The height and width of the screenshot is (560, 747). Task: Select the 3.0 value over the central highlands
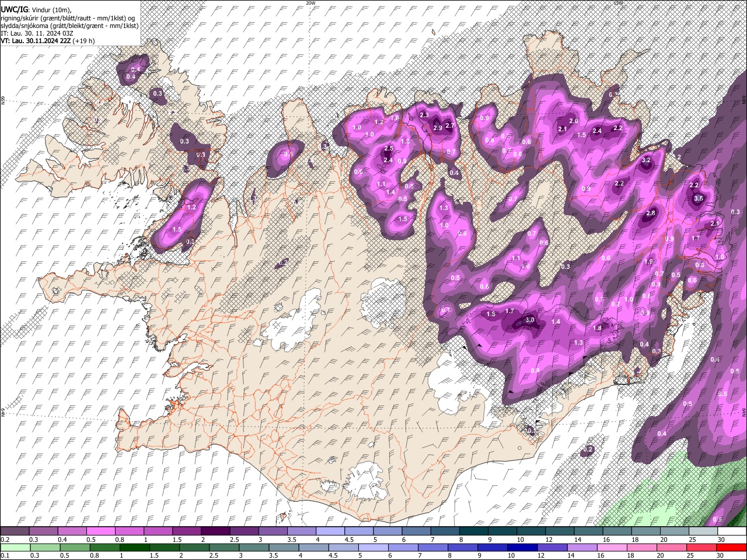[x=530, y=320]
